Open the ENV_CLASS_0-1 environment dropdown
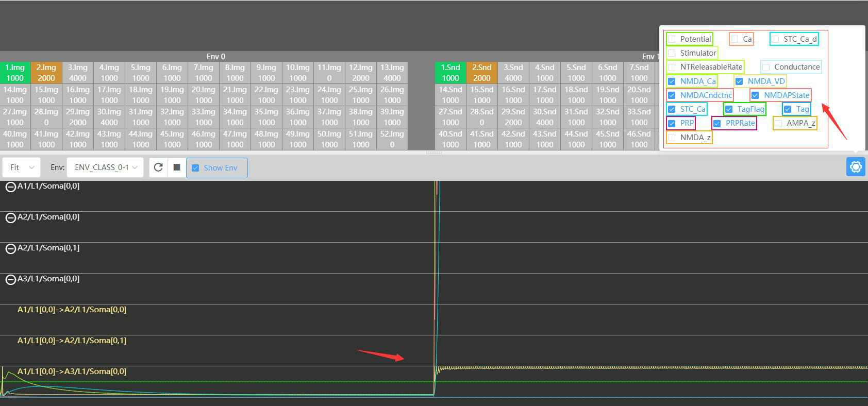This screenshot has height=406, width=868. pyautogui.click(x=105, y=167)
